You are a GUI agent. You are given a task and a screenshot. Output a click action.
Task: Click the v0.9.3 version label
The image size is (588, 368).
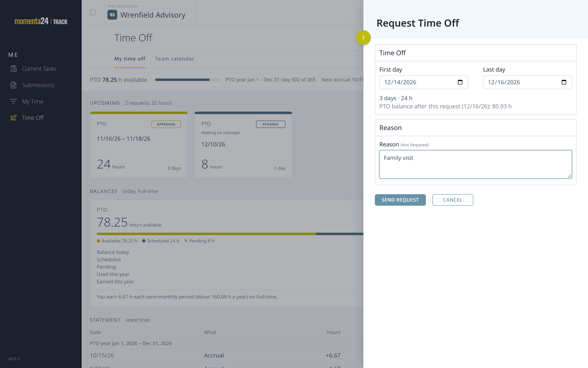pyautogui.click(x=14, y=359)
